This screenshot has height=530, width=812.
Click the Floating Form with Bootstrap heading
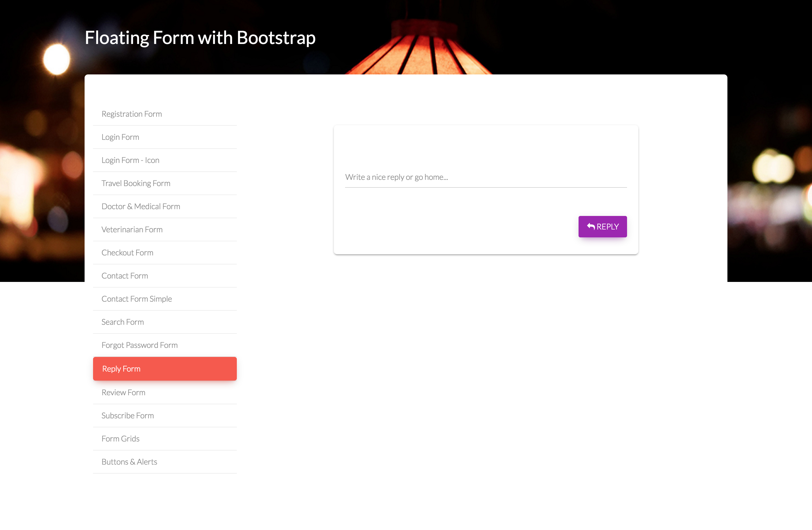[x=200, y=37]
